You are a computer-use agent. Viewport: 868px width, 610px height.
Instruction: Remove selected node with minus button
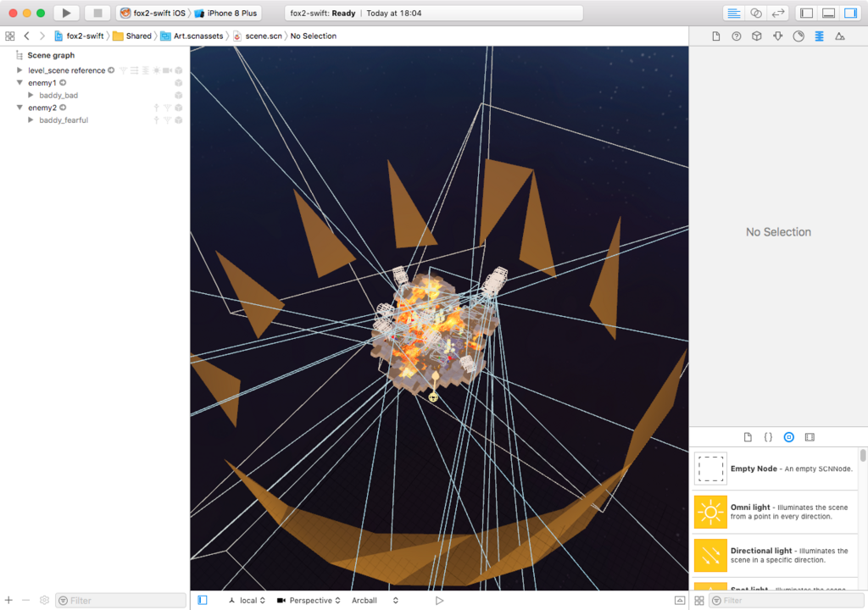click(x=25, y=600)
